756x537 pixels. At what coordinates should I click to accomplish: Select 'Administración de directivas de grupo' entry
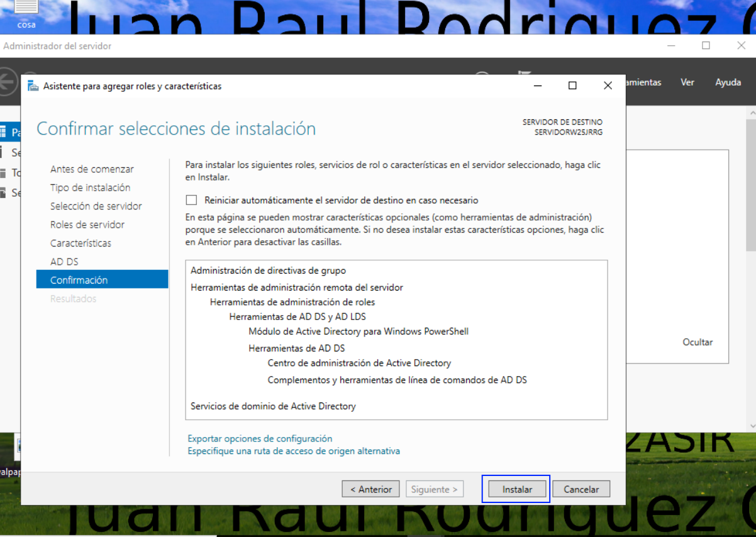coord(268,270)
